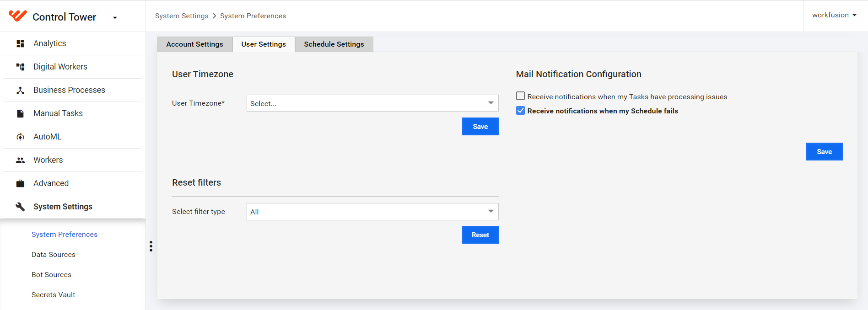Save the Mail Notification Configuration
Image resolution: width=868 pixels, height=310 pixels.
[x=825, y=152]
